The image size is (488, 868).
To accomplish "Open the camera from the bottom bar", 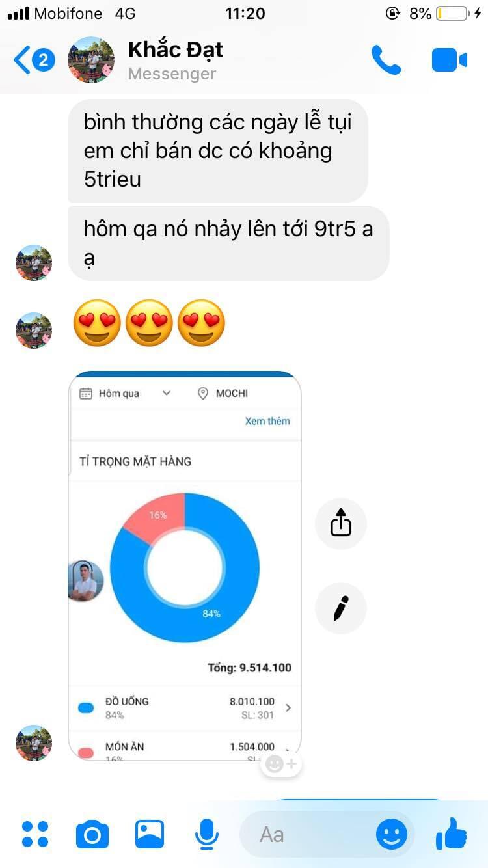I will point(92,834).
